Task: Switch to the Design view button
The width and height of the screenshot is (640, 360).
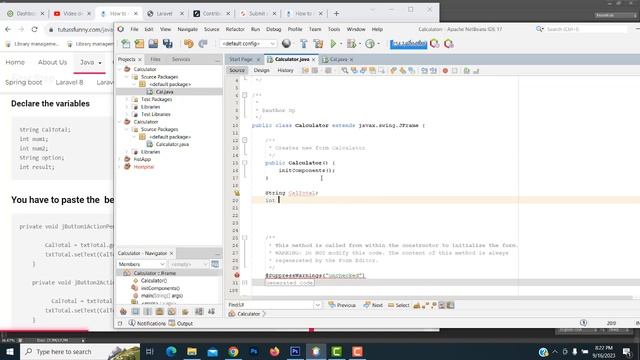Action: tap(262, 71)
